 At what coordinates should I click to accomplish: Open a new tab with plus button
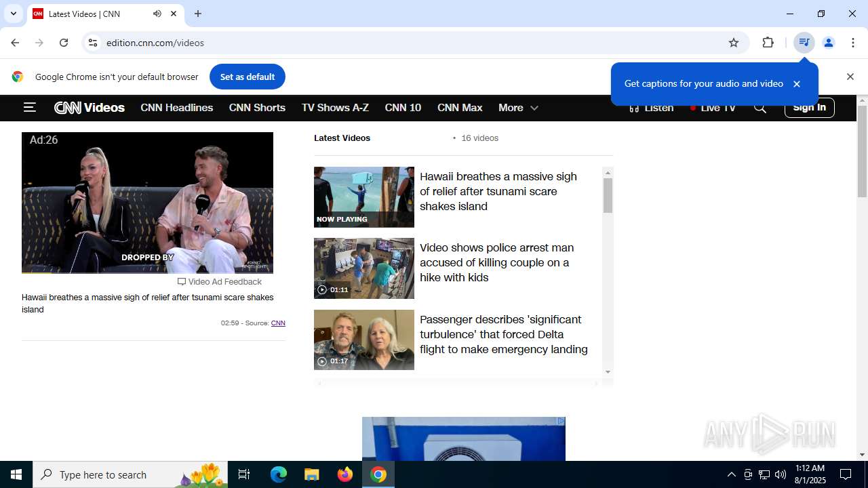click(x=198, y=14)
